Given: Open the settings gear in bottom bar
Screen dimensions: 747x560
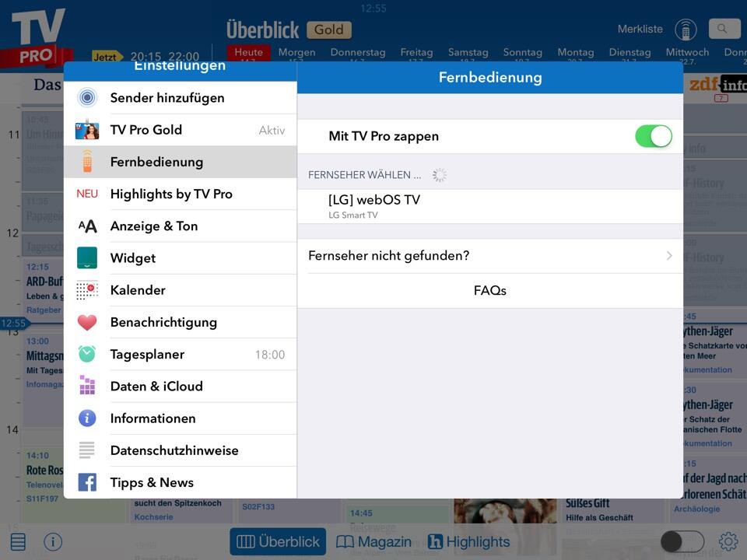Looking at the screenshot, I should tap(728, 541).
